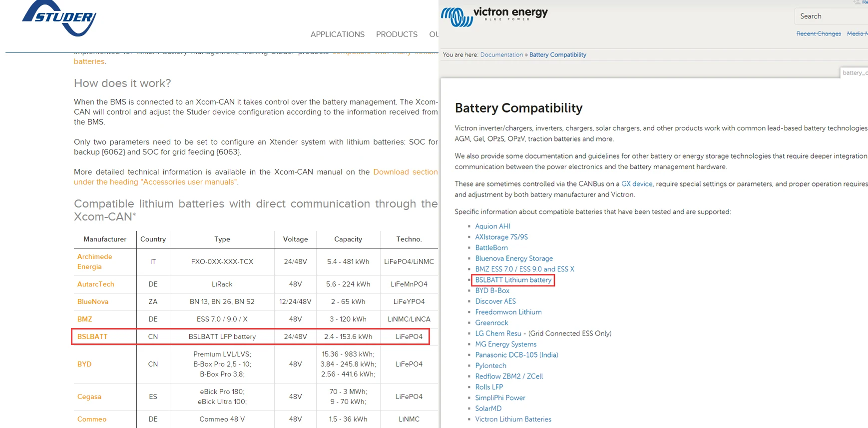Select the 'eBick Pro 180;' type text
The height and width of the screenshot is (428, 868).
tap(222, 391)
